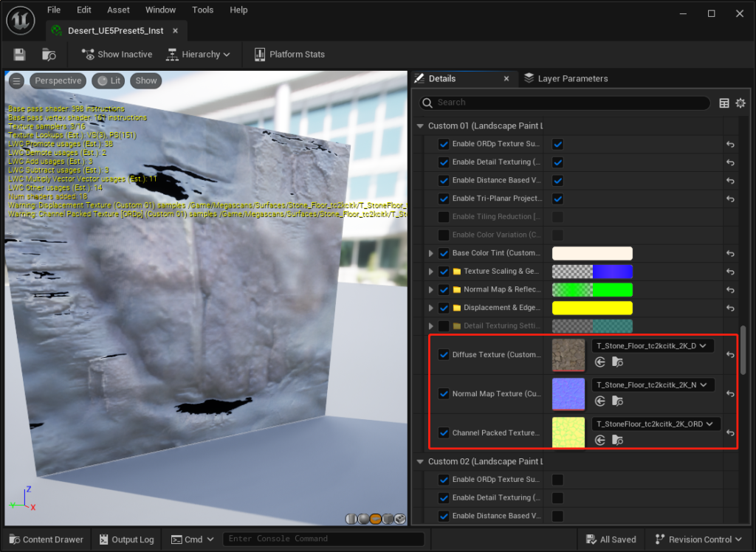Open the Details settings gear icon
This screenshot has width=756, height=552.
tap(740, 103)
